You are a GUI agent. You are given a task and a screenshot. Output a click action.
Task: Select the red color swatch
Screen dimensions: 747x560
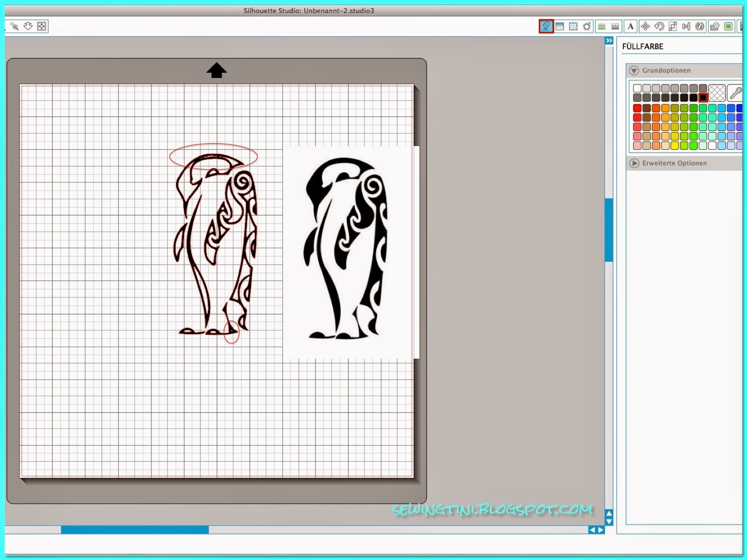637,107
